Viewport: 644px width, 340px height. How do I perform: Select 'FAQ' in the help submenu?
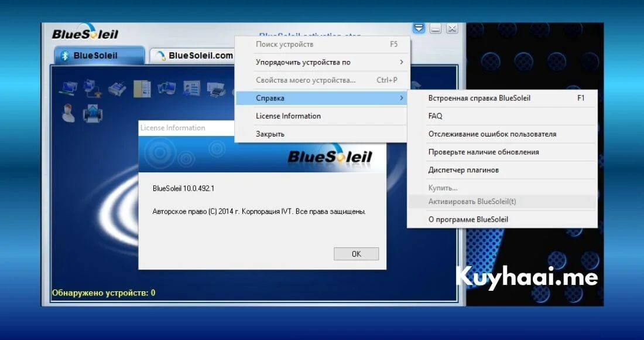[502, 116]
